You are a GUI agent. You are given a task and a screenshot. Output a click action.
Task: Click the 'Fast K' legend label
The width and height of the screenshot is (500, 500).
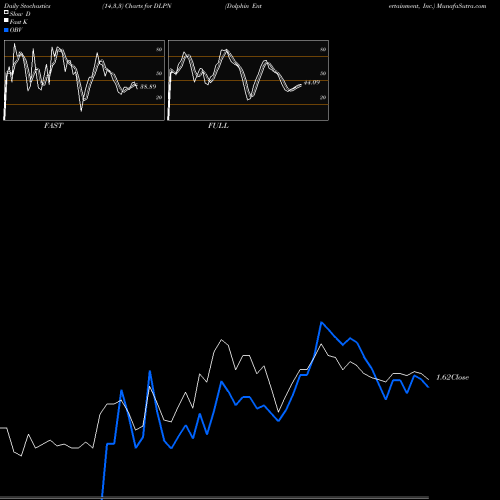(19, 22)
